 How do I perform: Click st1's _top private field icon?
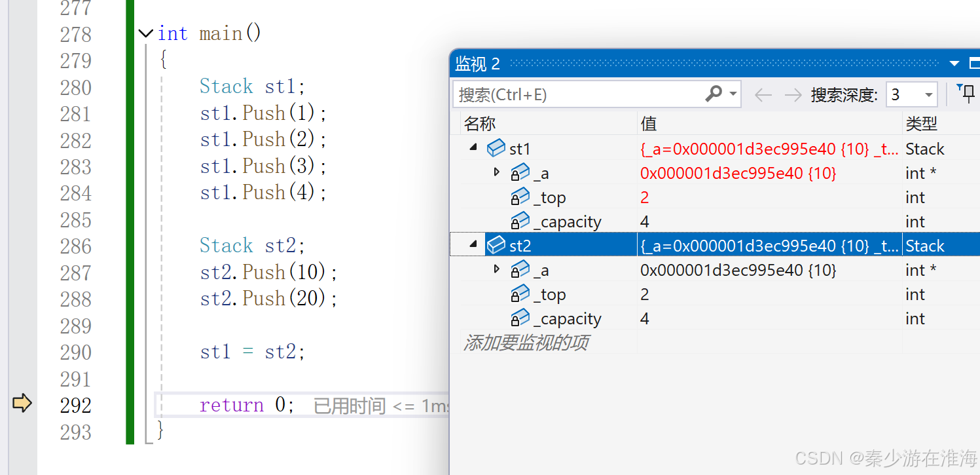click(x=520, y=197)
